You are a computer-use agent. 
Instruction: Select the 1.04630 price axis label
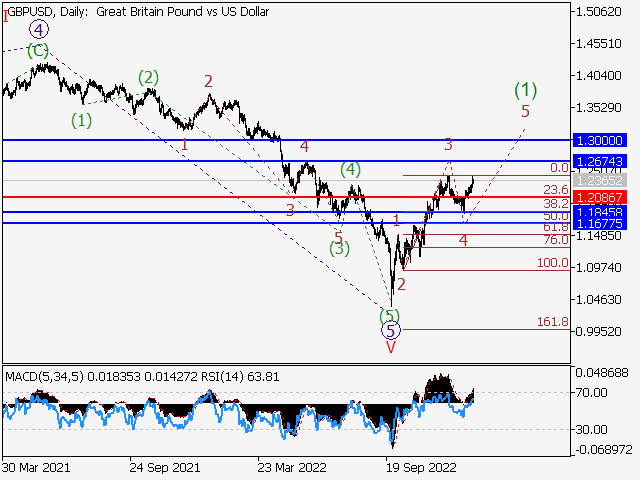pyautogui.click(x=598, y=300)
